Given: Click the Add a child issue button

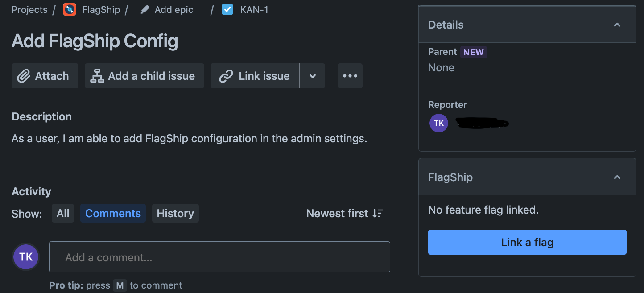Looking at the screenshot, I should pos(144,76).
